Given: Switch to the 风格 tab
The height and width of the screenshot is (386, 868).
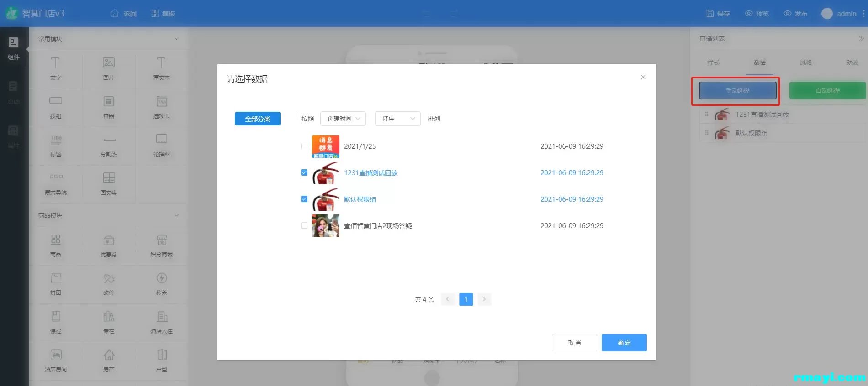Looking at the screenshot, I should click(x=806, y=63).
